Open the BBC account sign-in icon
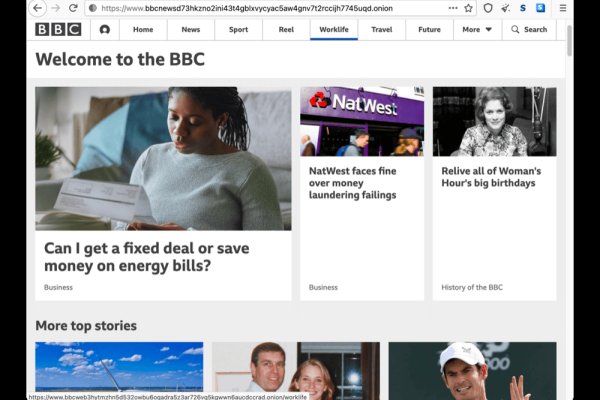This screenshot has height=400, width=600. pyautogui.click(x=104, y=29)
